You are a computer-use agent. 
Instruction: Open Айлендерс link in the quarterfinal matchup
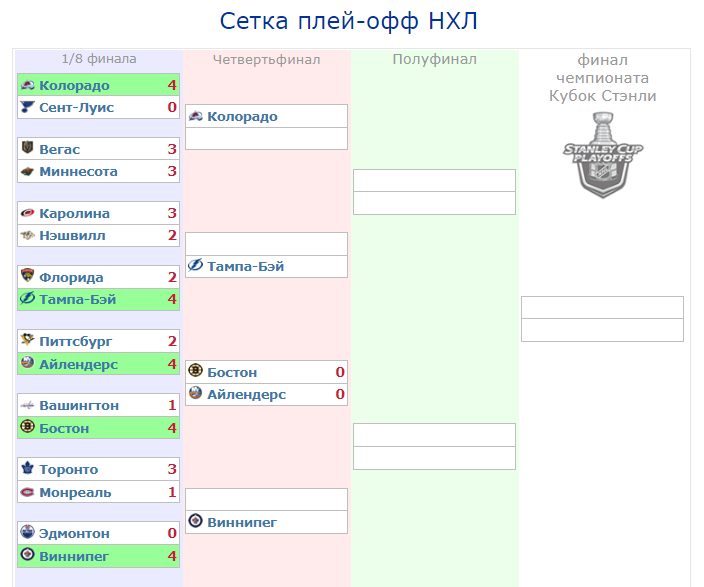tap(246, 394)
